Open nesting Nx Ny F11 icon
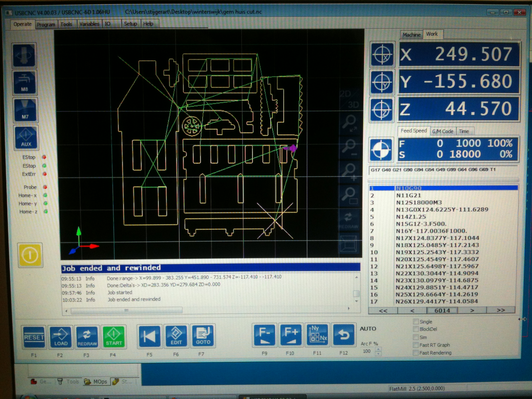This screenshot has width=532, height=399. [318, 335]
